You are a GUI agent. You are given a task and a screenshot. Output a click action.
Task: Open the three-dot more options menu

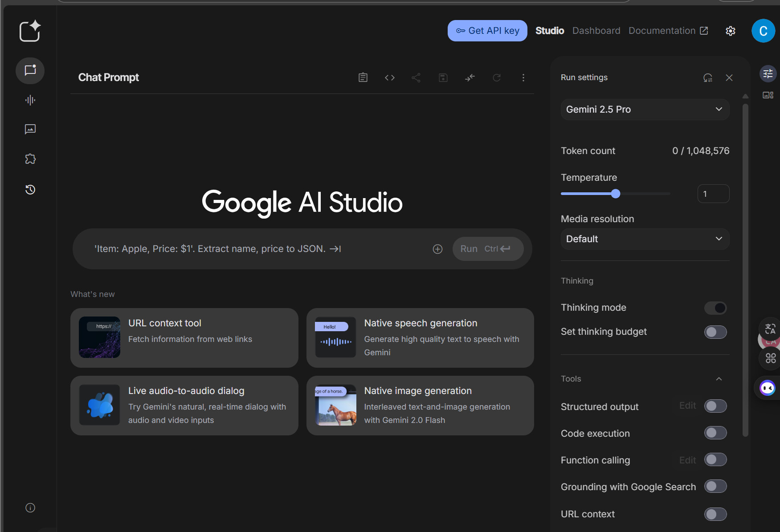(523, 78)
